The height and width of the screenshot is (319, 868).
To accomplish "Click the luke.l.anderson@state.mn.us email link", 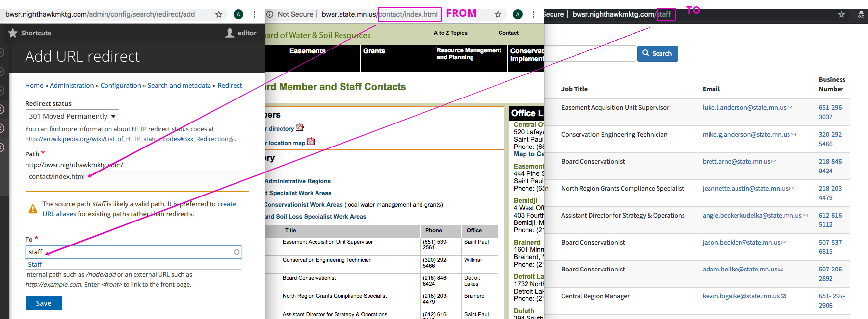I will (x=744, y=107).
